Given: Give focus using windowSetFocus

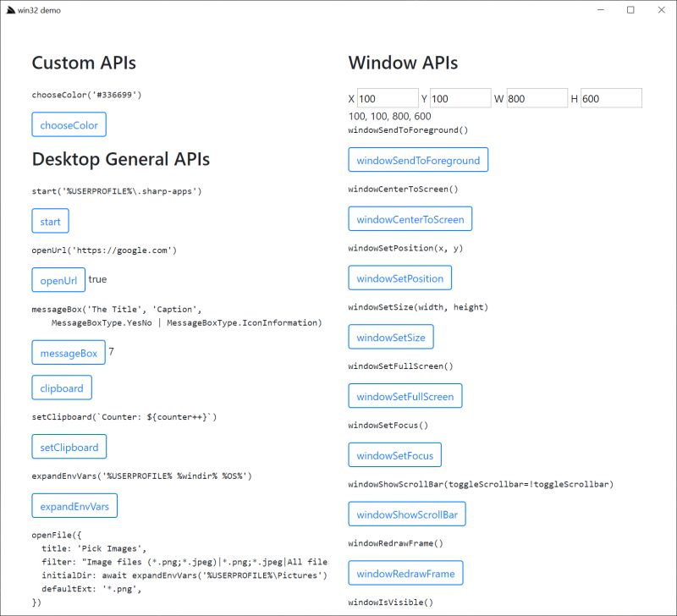Looking at the screenshot, I should point(395,454).
